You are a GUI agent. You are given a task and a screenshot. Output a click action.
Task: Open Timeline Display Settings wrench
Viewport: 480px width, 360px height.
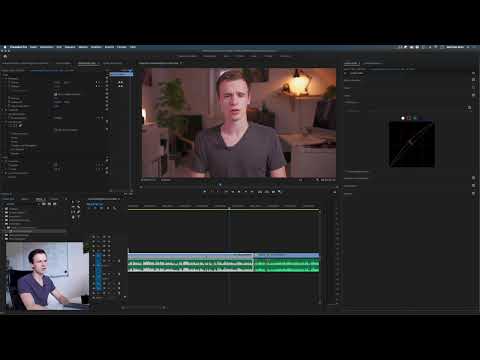115,208
